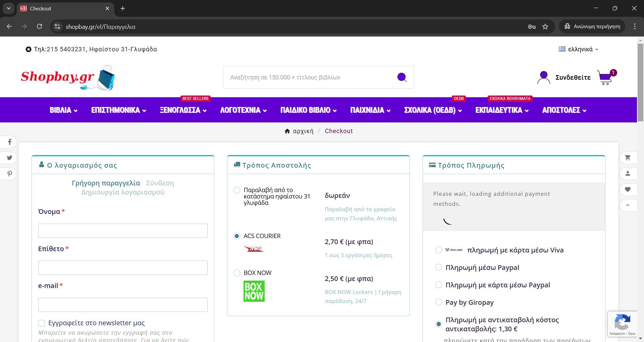This screenshot has width=644, height=342.
Task: Select 'Πληρωμή με κάρτα μέσω Paypal' option
Action: click(438, 285)
